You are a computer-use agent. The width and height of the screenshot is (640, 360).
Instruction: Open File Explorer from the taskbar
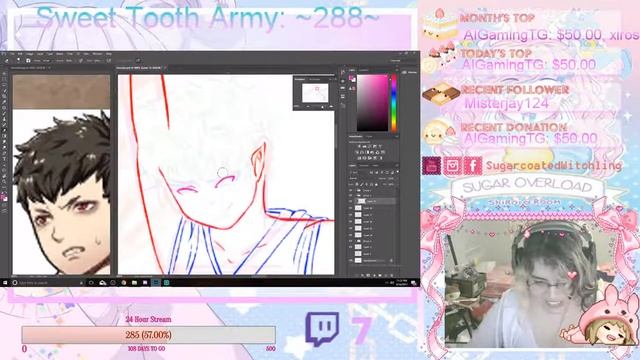pyautogui.click(x=134, y=282)
